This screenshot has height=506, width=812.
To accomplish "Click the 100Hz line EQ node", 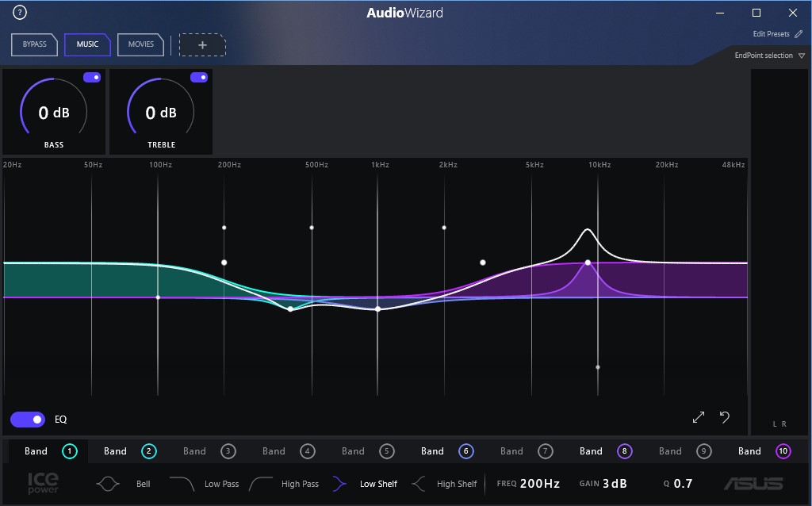I will (x=158, y=297).
